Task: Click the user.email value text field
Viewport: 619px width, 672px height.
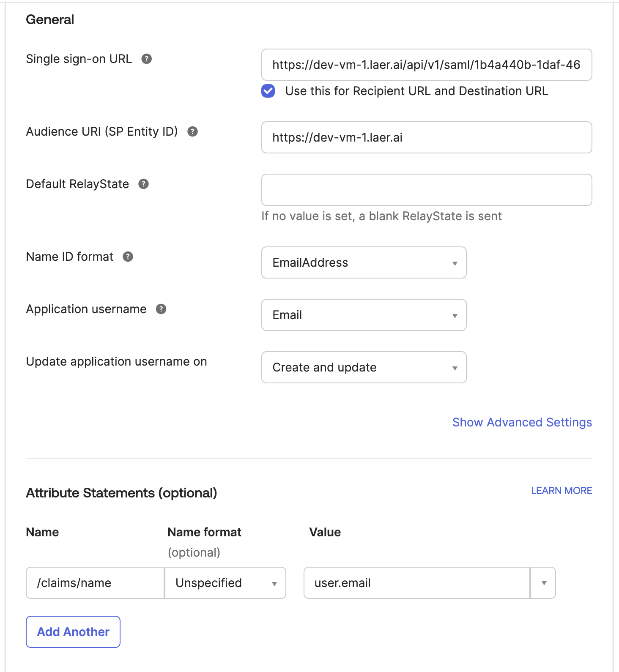Action: coord(417,583)
